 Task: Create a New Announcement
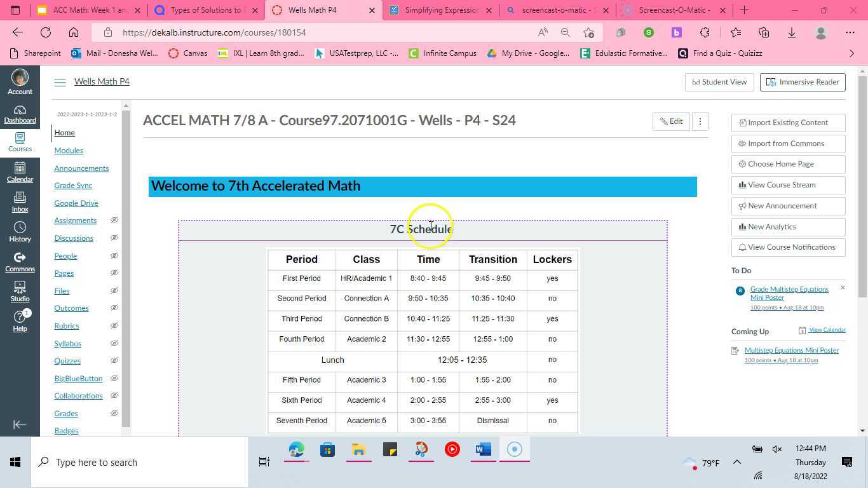788,206
